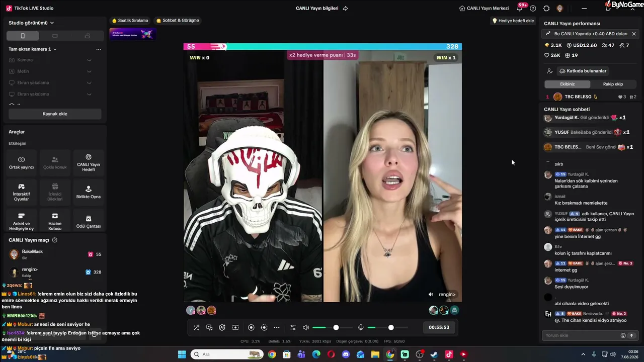Mute the microphone
The image size is (644, 362).
pos(361,327)
